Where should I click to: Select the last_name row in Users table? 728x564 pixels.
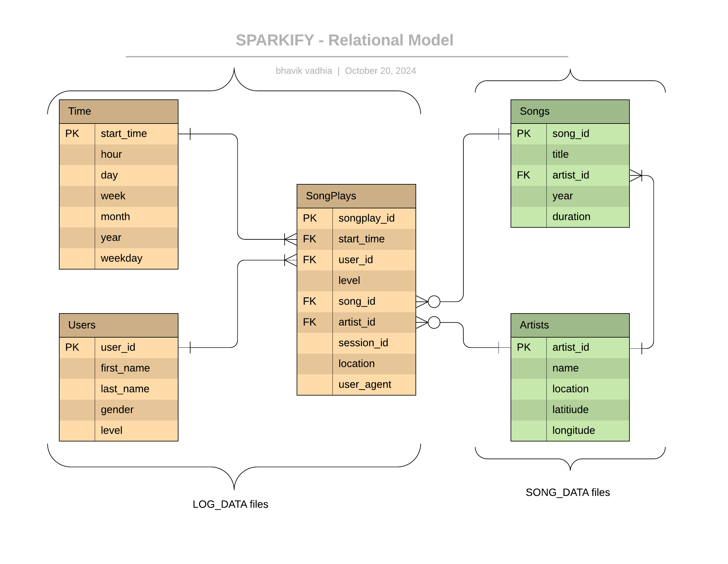coord(119,389)
